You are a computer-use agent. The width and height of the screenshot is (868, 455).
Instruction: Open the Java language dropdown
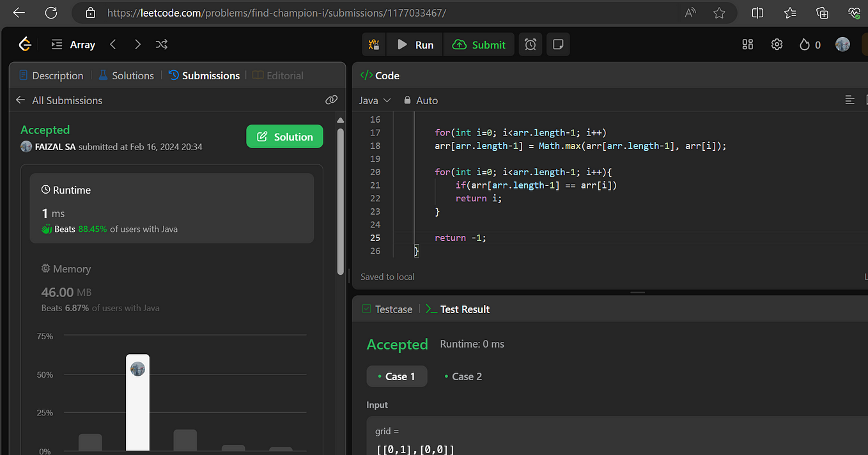[375, 100]
